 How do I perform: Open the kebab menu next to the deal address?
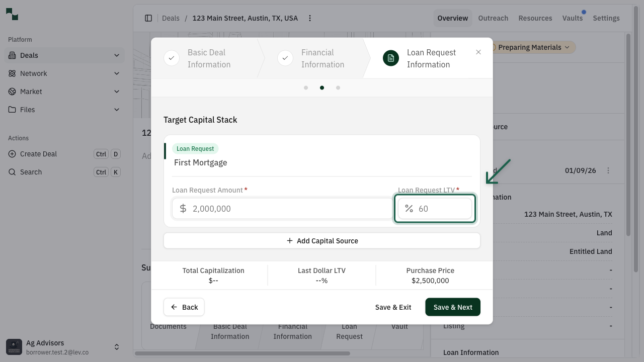point(309,18)
